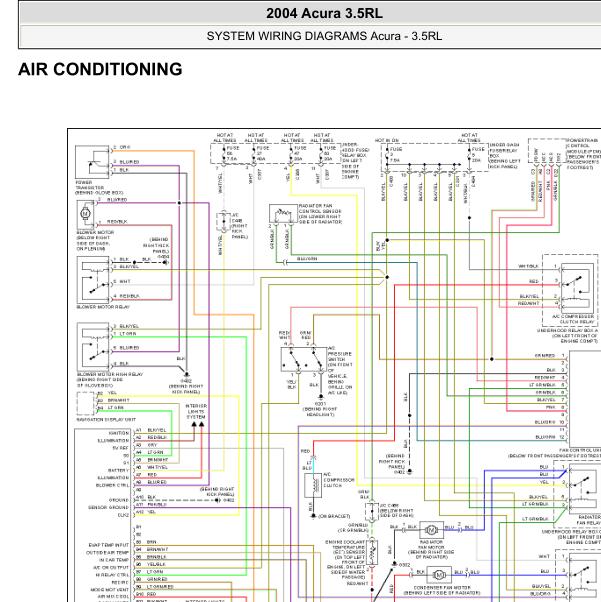
Task: Click the power transistor symbol box
Action: (92, 162)
